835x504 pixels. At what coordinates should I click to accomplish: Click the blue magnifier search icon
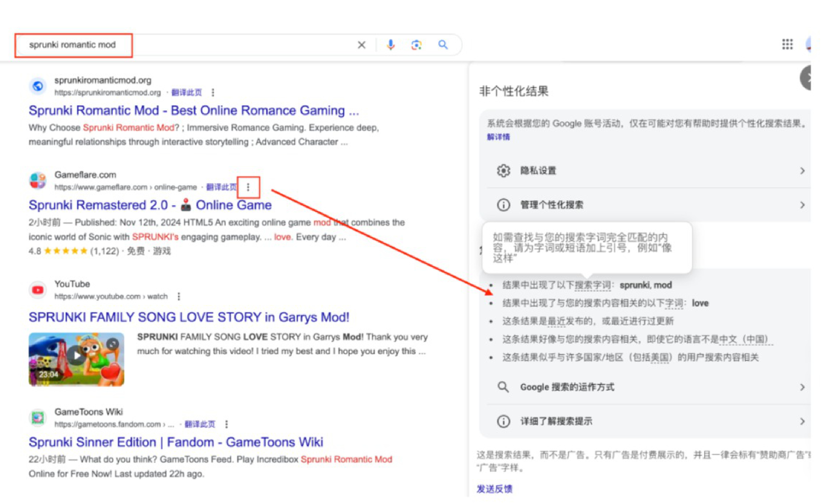[442, 45]
